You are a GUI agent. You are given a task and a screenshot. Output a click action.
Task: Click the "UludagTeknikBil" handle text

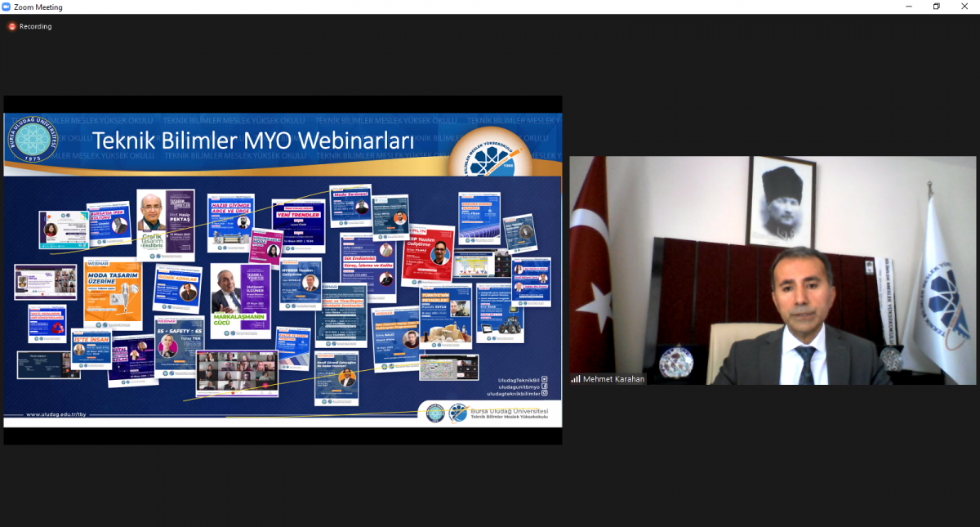coord(519,380)
